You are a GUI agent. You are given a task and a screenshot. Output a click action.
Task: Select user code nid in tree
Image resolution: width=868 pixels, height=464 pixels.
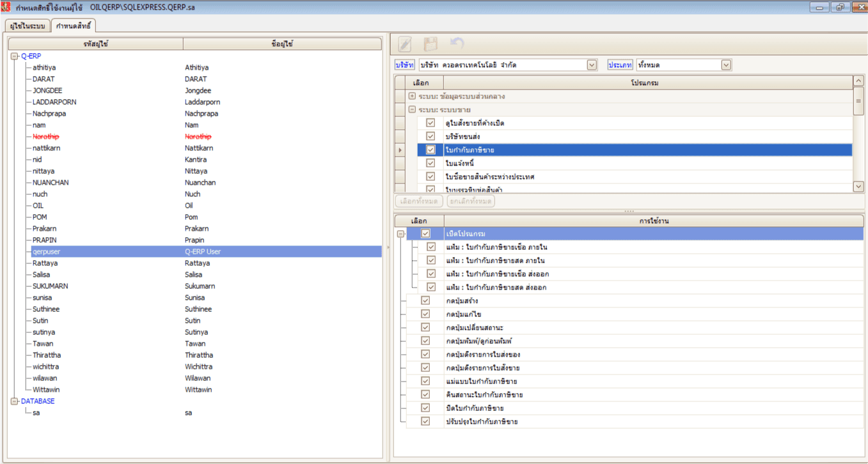point(37,160)
